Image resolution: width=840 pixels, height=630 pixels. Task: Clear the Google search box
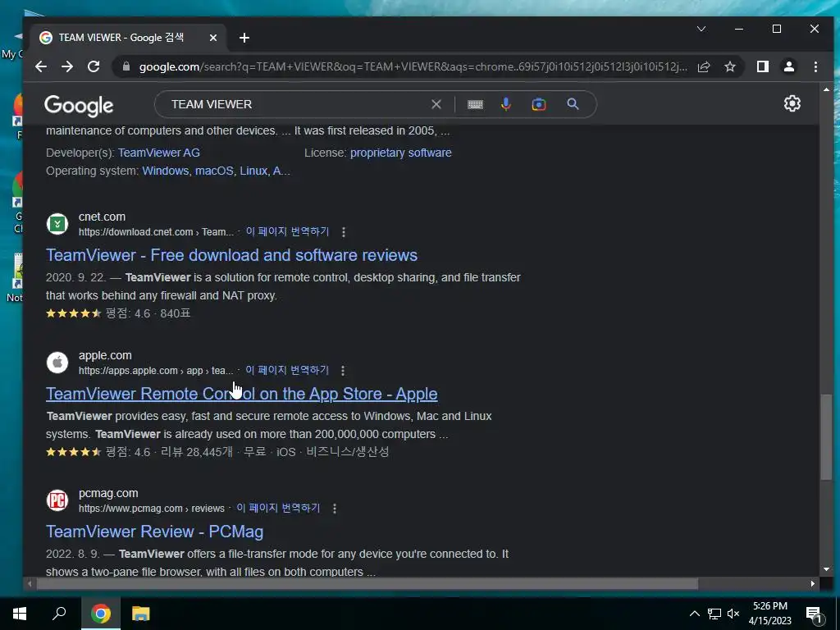point(436,104)
